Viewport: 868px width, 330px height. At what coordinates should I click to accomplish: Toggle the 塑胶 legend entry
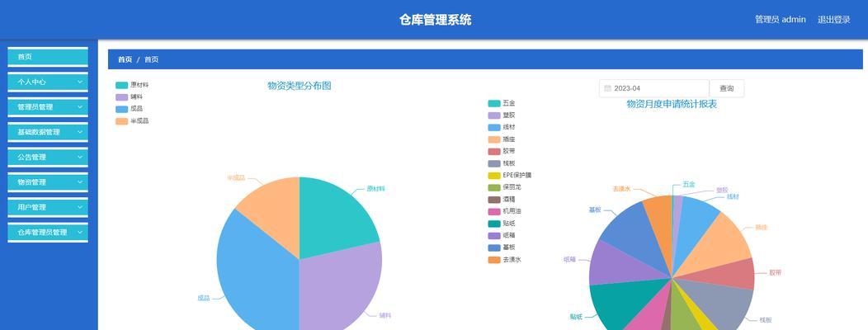(502, 115)
